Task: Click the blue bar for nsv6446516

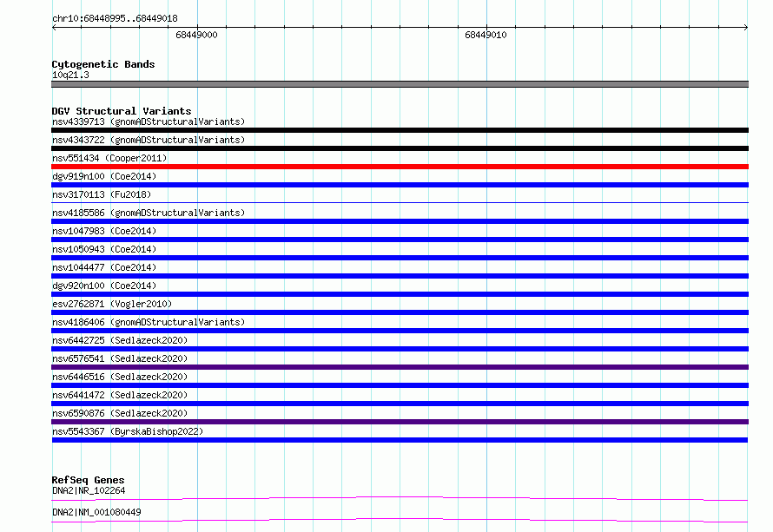Action: pos(400,385)
